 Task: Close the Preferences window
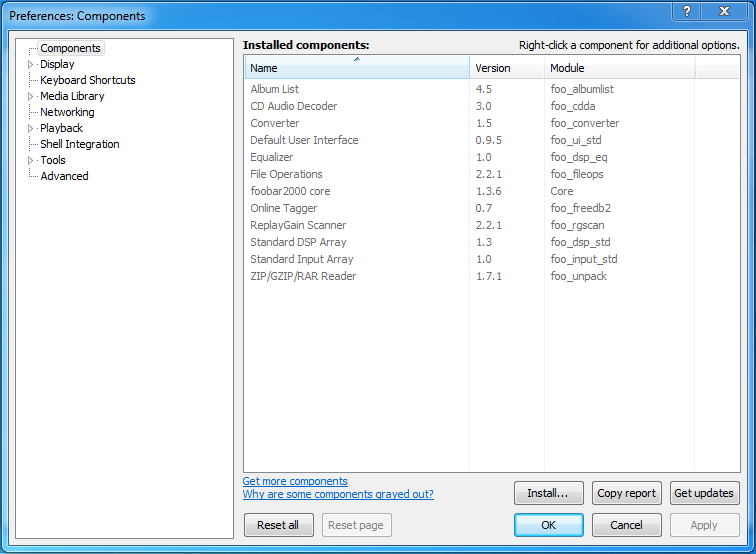(x=725, y=11)
